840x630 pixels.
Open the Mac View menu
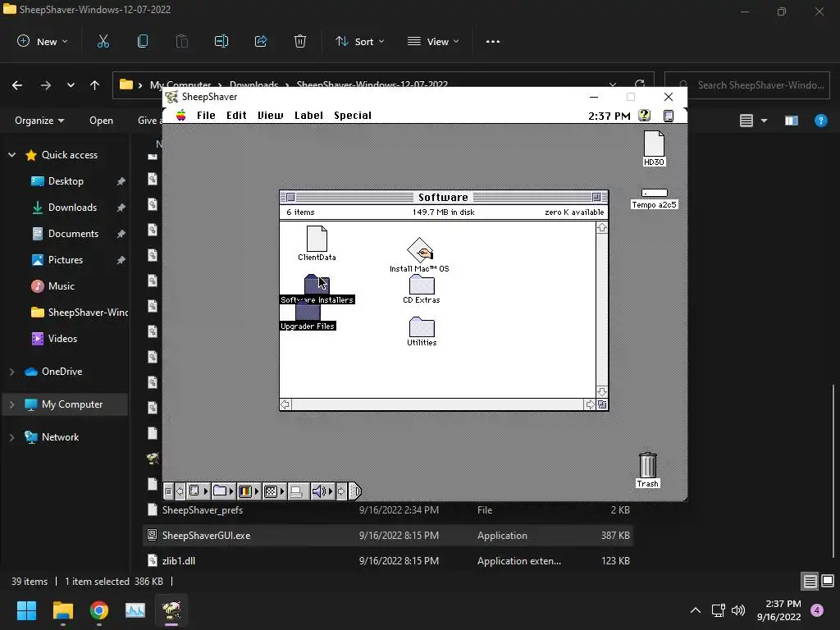tap(271, 115)
